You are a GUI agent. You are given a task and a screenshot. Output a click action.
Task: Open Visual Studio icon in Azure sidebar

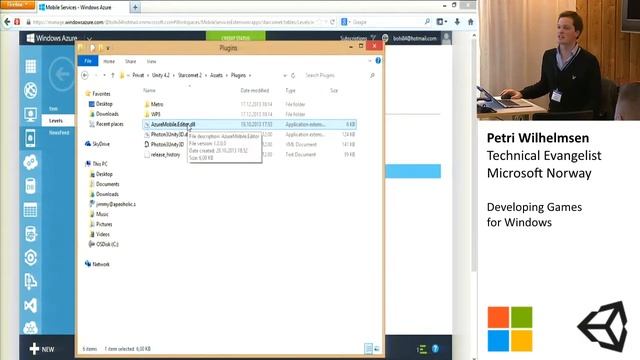click(31, 305)
